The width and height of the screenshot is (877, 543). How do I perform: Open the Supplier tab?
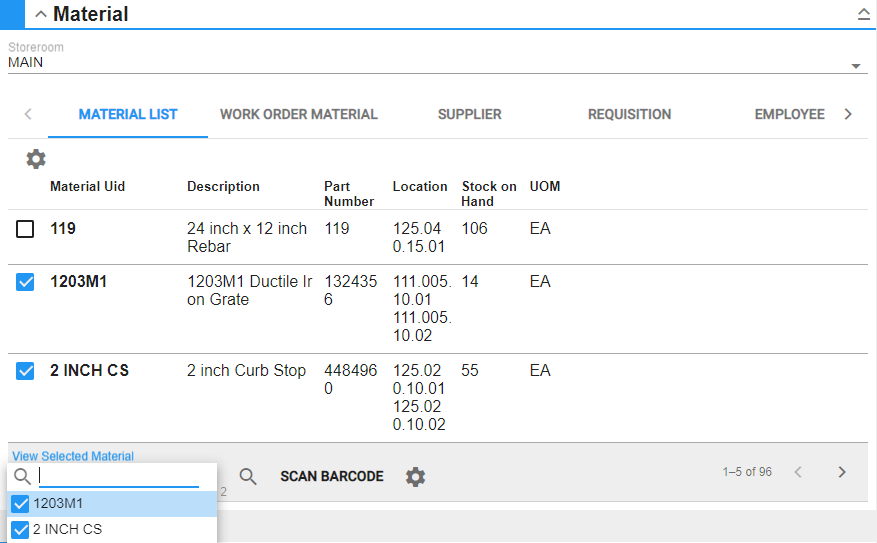469,114
